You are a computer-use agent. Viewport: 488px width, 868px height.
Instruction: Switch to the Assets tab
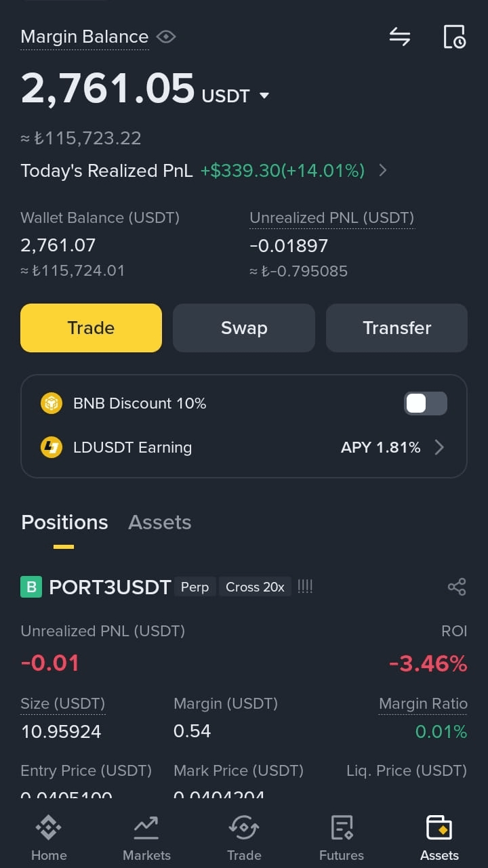pos(160,522)
